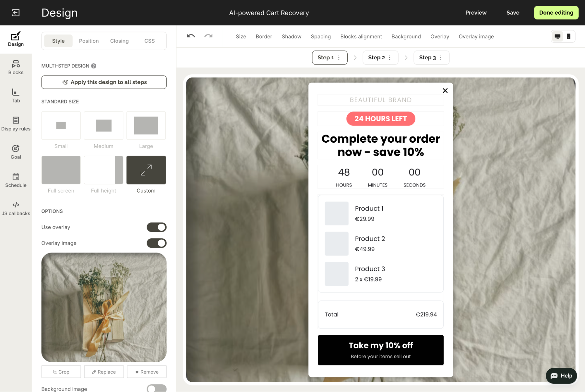Viewport: 585px width, 392px height.
Task: Click the Product 1 cart row
Action: pos(380,213)
